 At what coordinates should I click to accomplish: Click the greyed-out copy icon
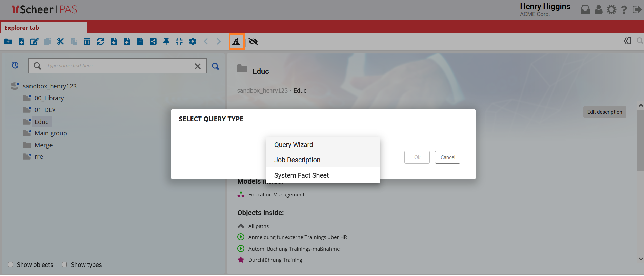coord(47,41)
